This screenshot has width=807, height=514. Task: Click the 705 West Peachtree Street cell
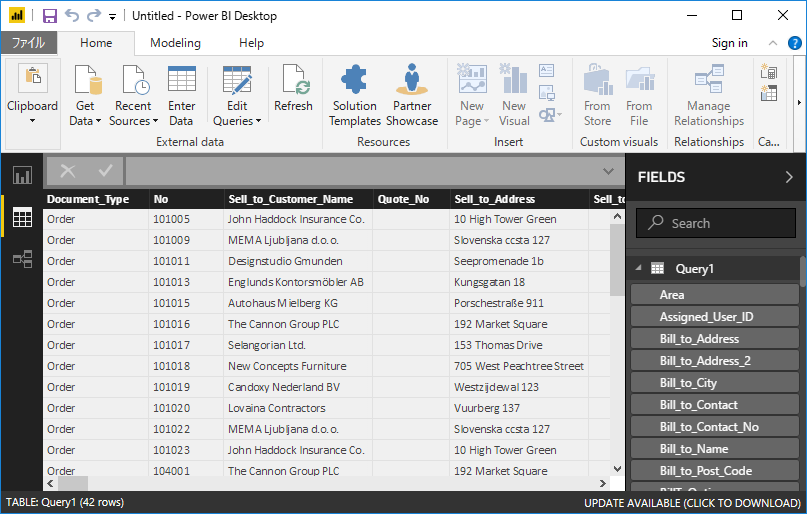coord(519,366)
